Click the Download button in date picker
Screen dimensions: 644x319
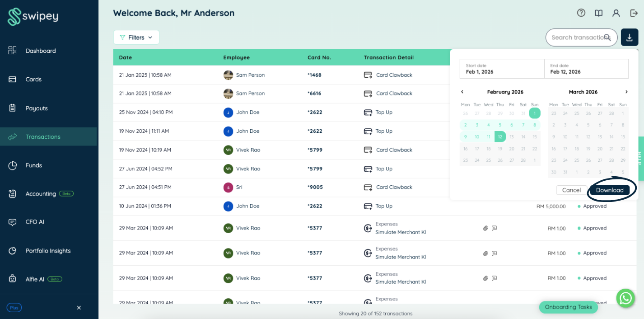click(610, 190)
